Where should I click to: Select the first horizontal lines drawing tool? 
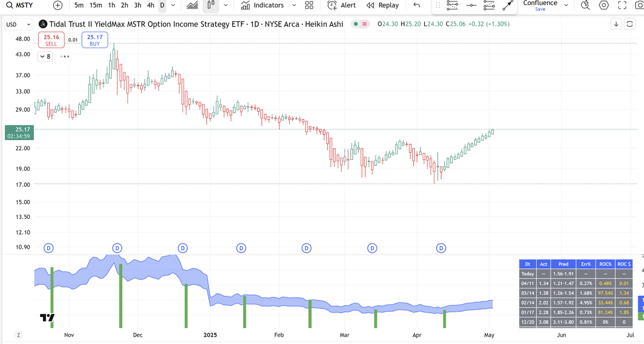(x=452, y=5)
